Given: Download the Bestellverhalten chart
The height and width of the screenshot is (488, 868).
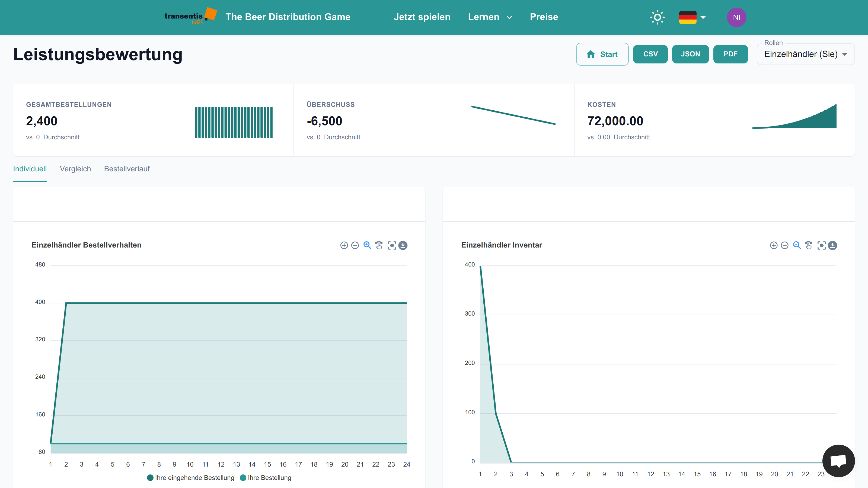Looking at the screenshot, I should [x=403, y=245].
